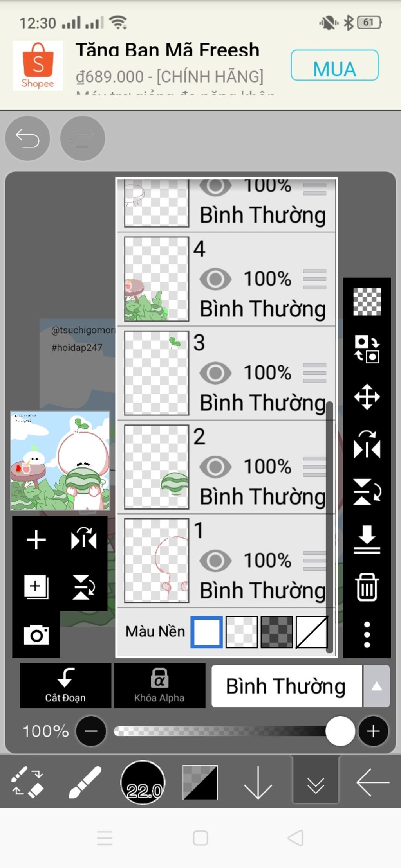Toggle eye icon on layer 1
Screen dimensions: 401x868
click(215, 561)
